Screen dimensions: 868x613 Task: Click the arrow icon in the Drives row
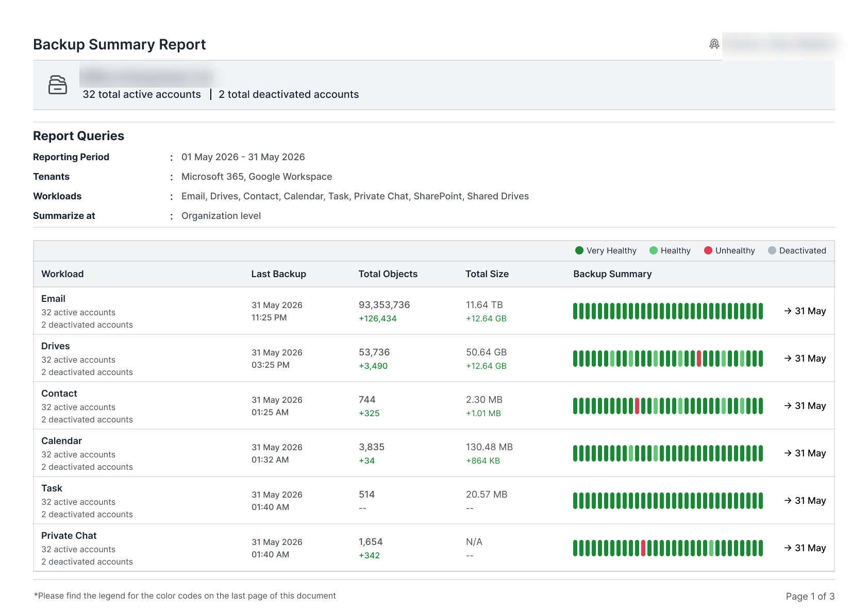pyautogui.click(x=788, y=358)
